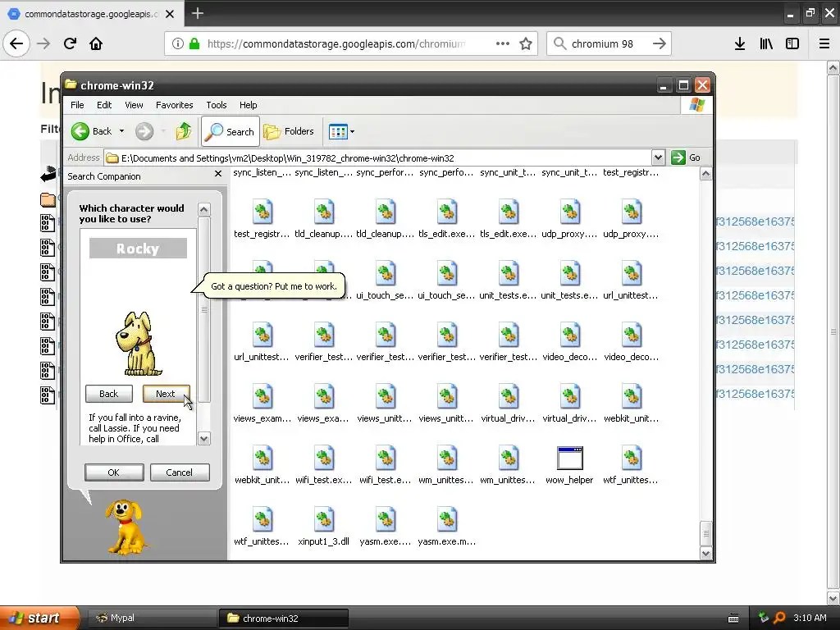Select the first unit_tests.e... file icon

point(508,274)
